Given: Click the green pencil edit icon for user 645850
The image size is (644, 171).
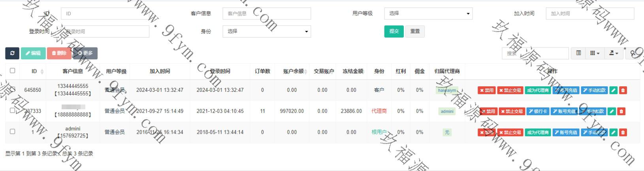Looking at the screenshot, I should tap(613, 90).
